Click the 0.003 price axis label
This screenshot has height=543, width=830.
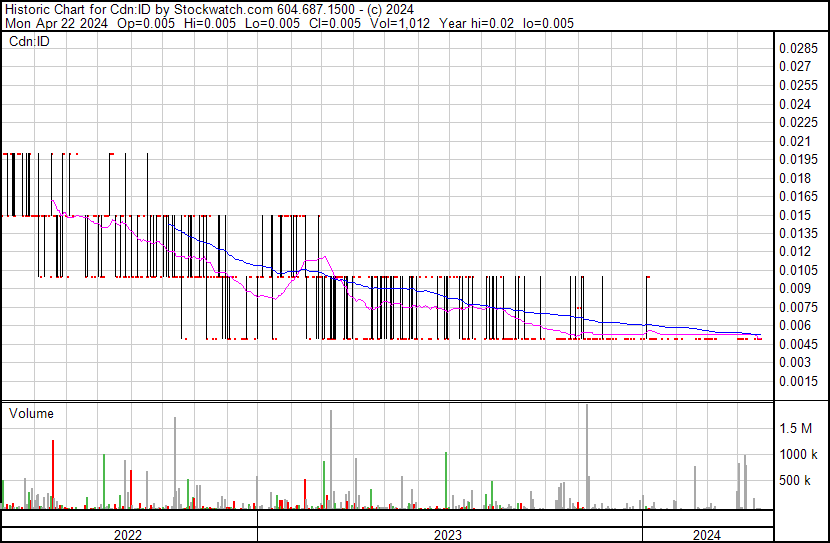tap(795, 363)
